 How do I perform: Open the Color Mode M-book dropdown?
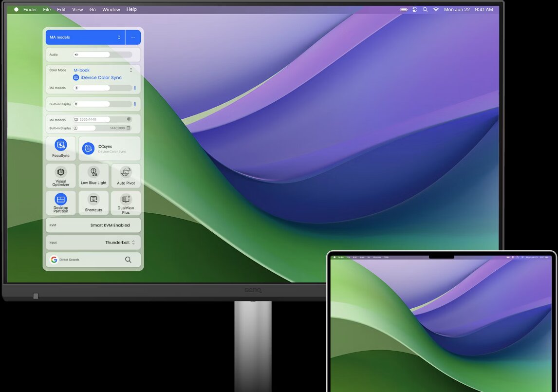tap(103, 70)
